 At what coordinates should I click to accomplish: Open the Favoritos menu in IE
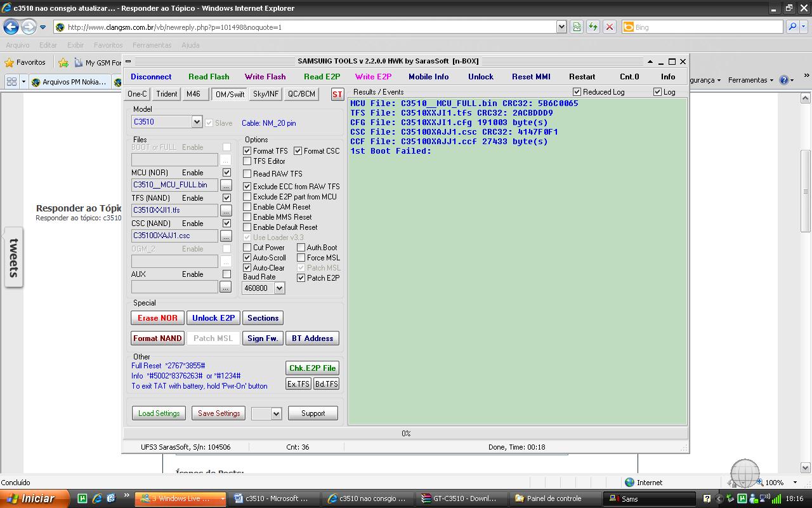[108, 45]
